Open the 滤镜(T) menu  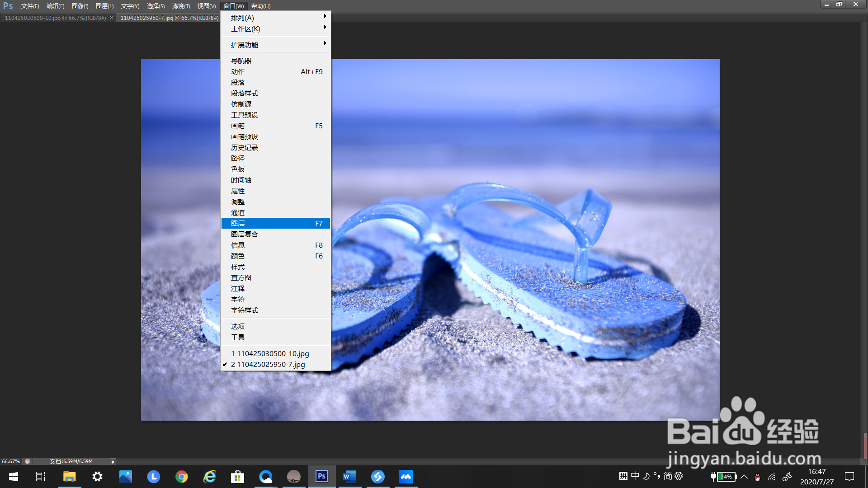click(181, 6)
